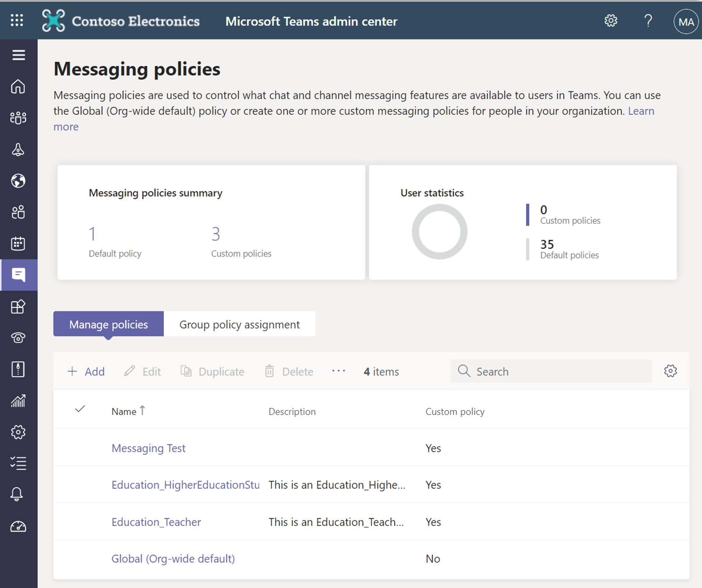Switch to Group policy assignment tab
The height and width of the screenshot is (588, 702).
coord(239,324)
